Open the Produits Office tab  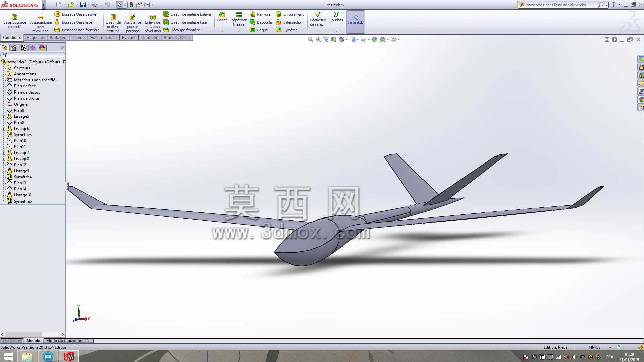[177, 38]
